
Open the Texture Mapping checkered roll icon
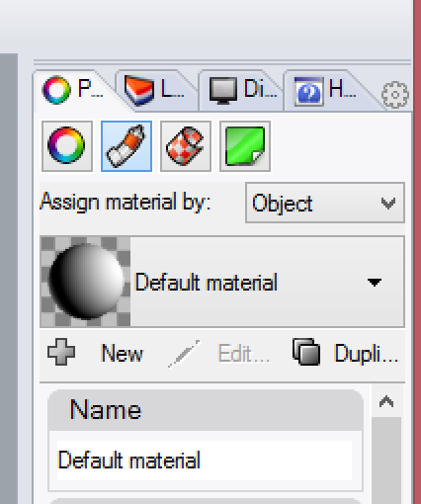(x=186, y=146)
